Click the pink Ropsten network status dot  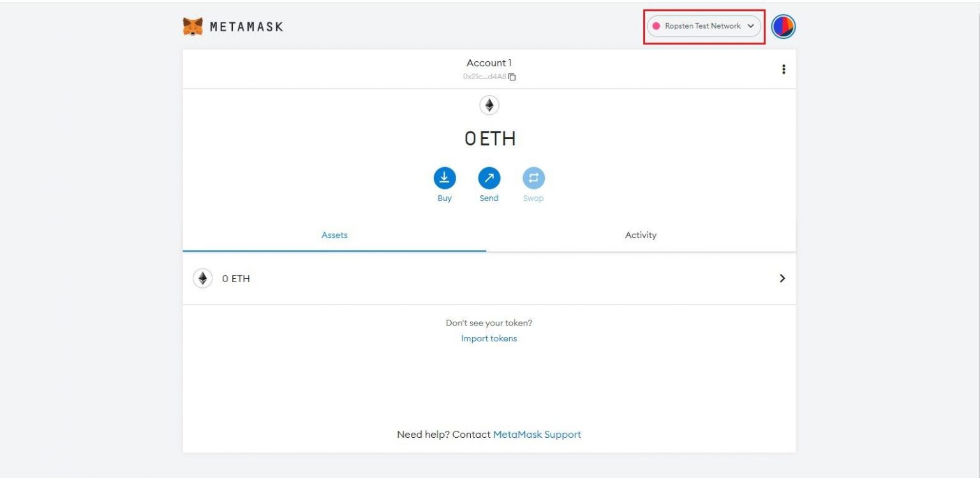click(657, 26)
